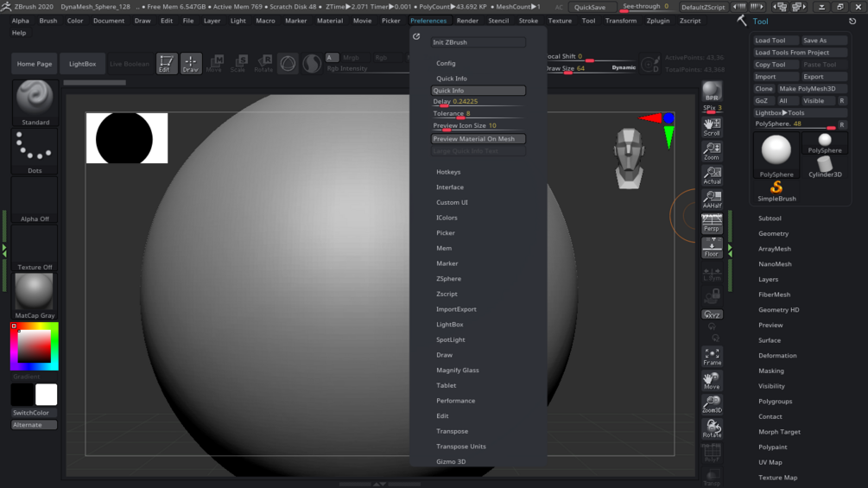Click the AAHalf icon
868x488 pixels.
[x=712, y=200]
